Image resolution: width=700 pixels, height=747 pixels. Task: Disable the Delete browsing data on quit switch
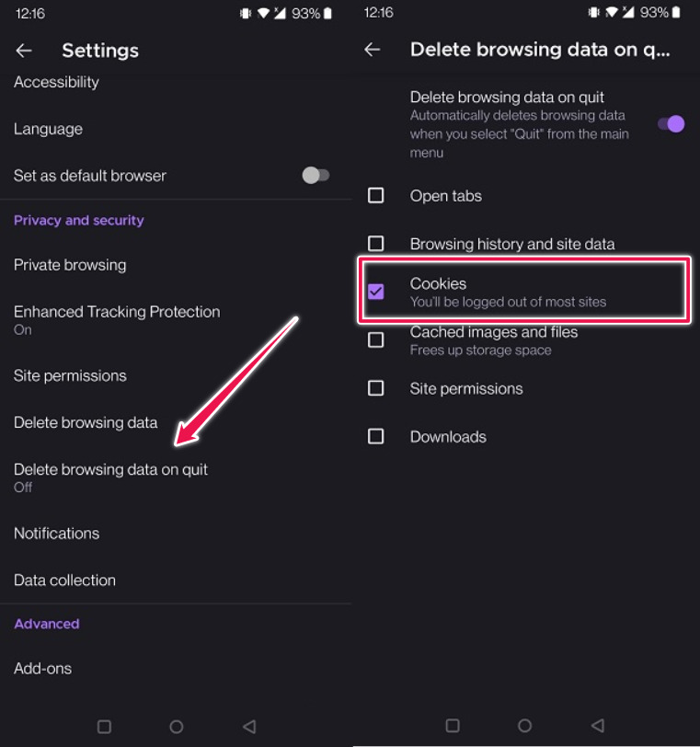coord(671,122)
